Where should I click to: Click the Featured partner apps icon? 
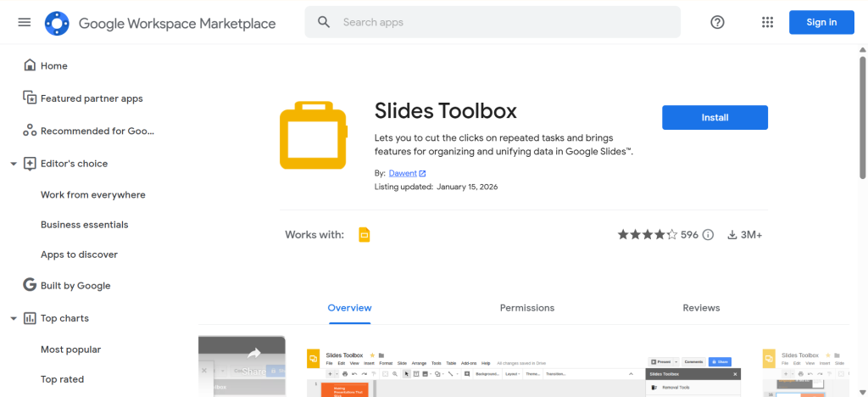(30, 98)
